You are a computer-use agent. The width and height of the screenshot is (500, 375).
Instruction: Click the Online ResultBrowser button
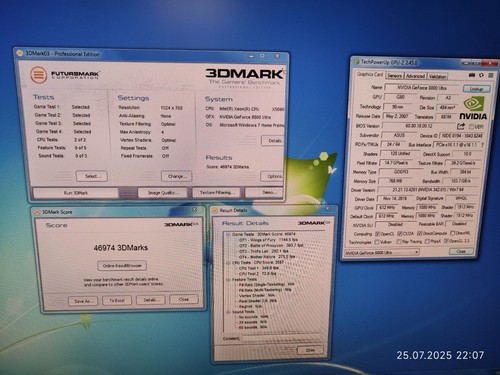(122, 265)
